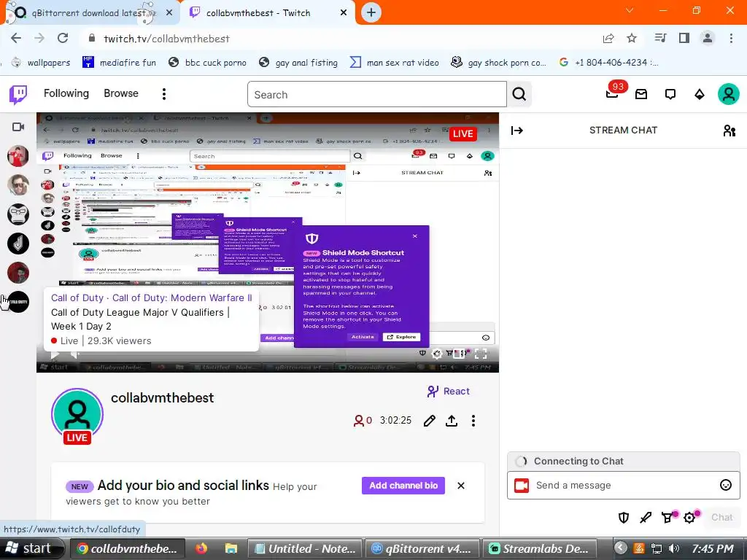Viewport: 747px width, 560px height.
Task: Click the Chat send button
Action: pyautogui.click(x=721, y=517)
